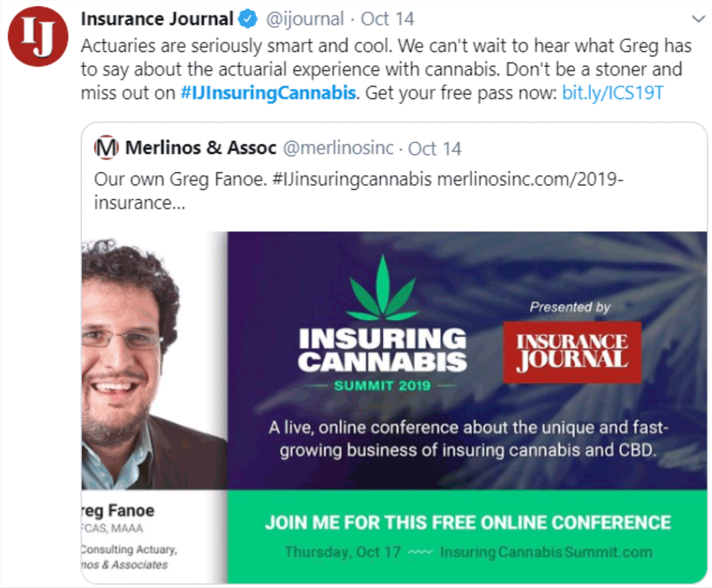Click the InsuringCannabisSummit.com text
The width and height of the screenshot is (712, 588).
tap(546, 552)
